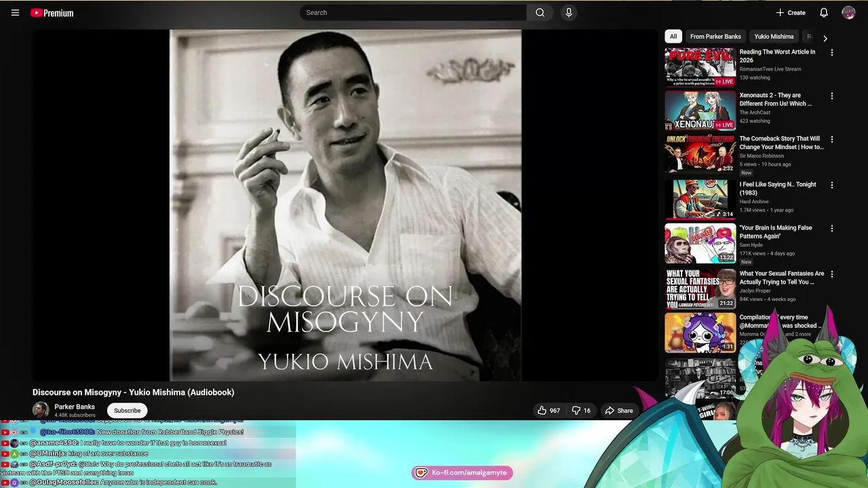Click the Ko-fi.com/amalgamyte badge
Image resolution: width=868 pixels, height=488 pixels.
462,472
